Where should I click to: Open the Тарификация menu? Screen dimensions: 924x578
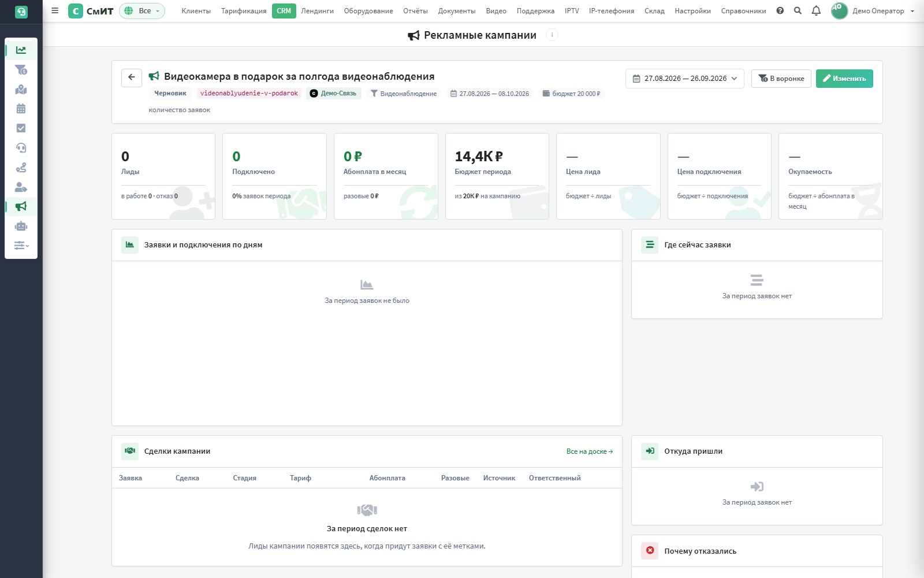244,11
